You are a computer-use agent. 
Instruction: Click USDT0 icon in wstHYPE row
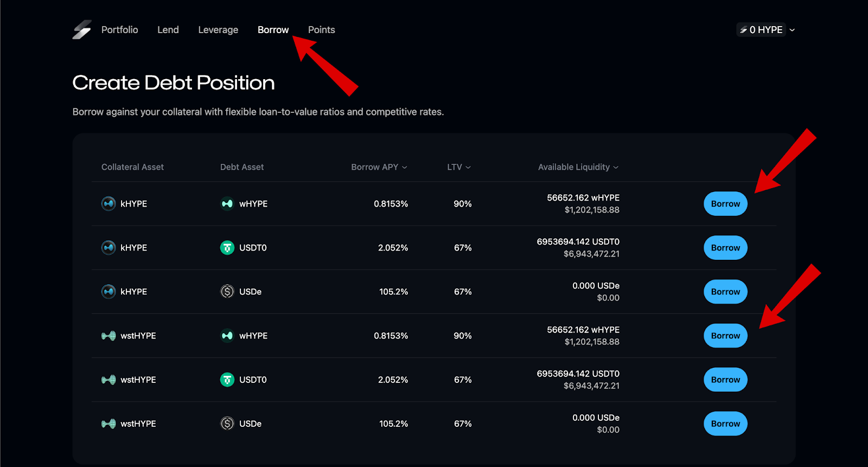coord(227,380)
